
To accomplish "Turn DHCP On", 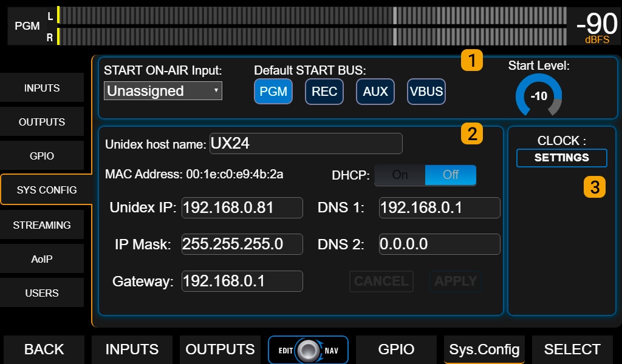I will coord(400,174).
